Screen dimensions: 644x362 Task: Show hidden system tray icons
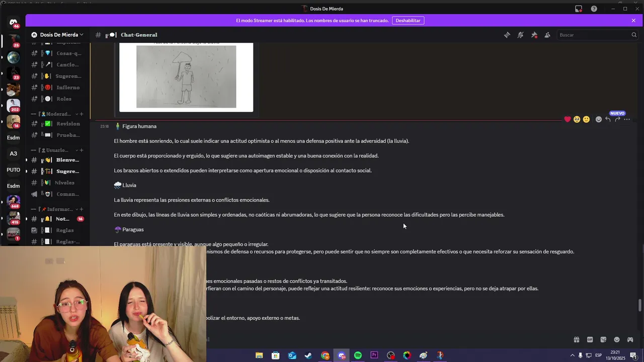pyautogui.click(x=572, y=355)
